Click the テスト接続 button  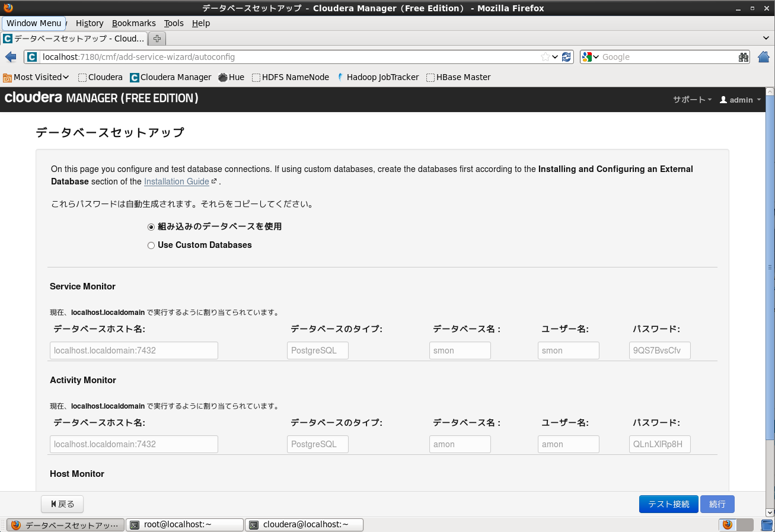(669, 504)
